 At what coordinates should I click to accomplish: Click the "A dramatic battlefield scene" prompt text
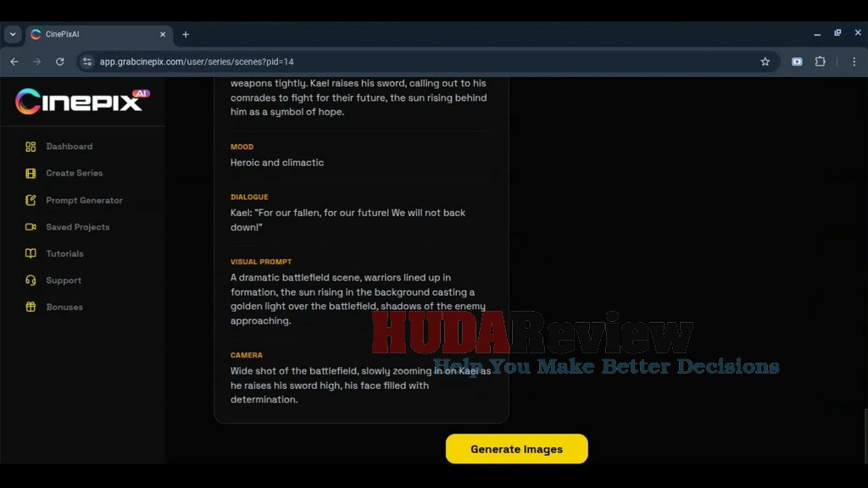[x=359, y=299]
